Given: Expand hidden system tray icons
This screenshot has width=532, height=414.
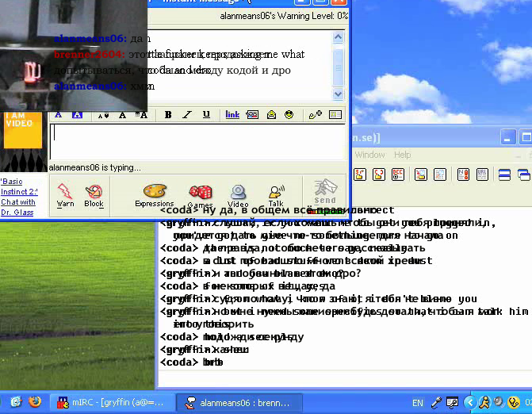Looking at the screenshot, I should (470, 403).
